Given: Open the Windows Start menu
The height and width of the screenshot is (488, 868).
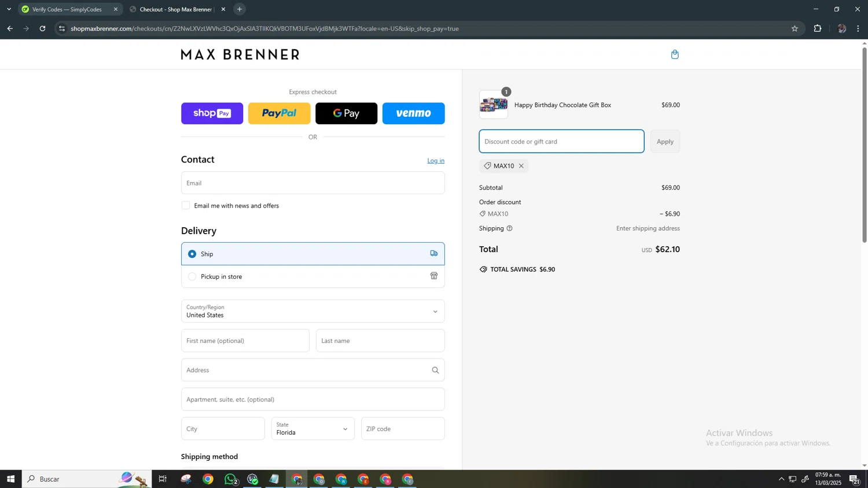Looking at the screenshot, I should click(x=10, y=479).
